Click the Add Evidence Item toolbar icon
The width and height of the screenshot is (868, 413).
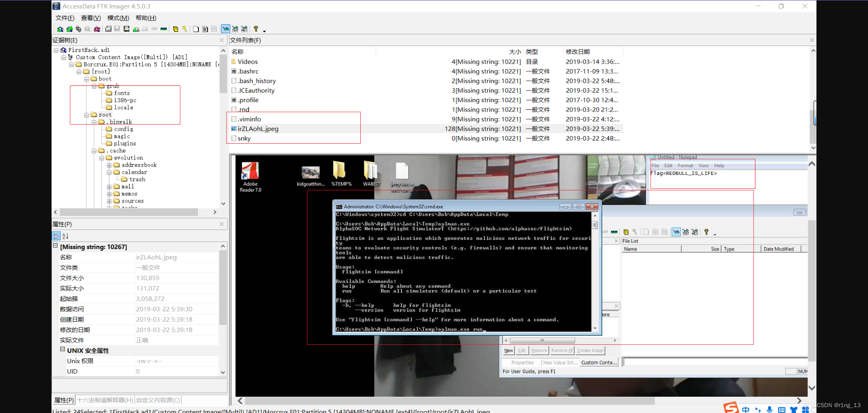pos(60,29)
